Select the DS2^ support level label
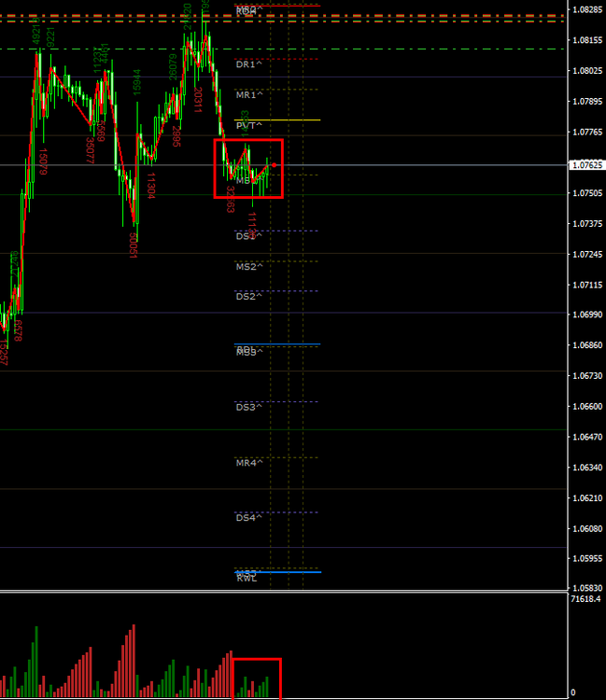 248,297
